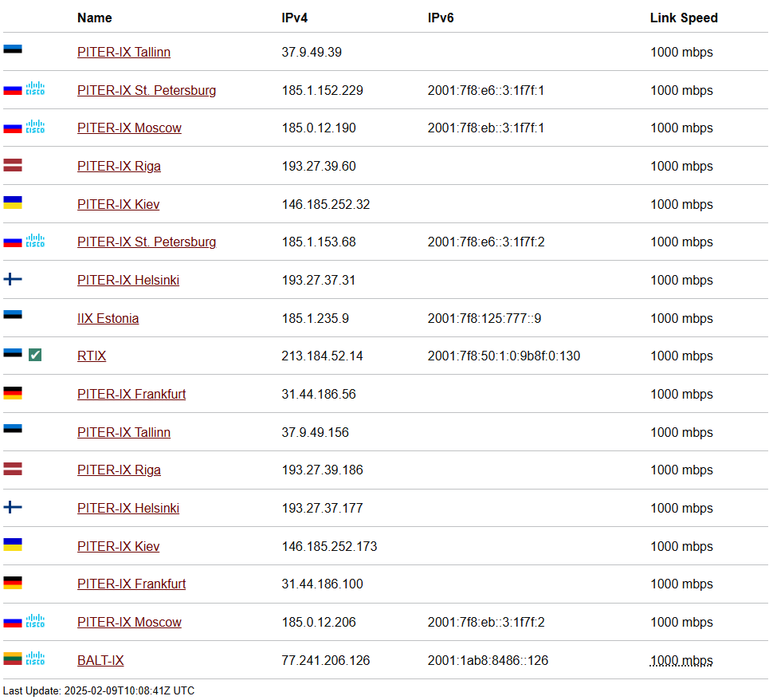The height and width of the screenshot is (700, 769).
Task: Click the Cisco icon in the 185.0.12.206 row
Action: click(x=35, y=620)
